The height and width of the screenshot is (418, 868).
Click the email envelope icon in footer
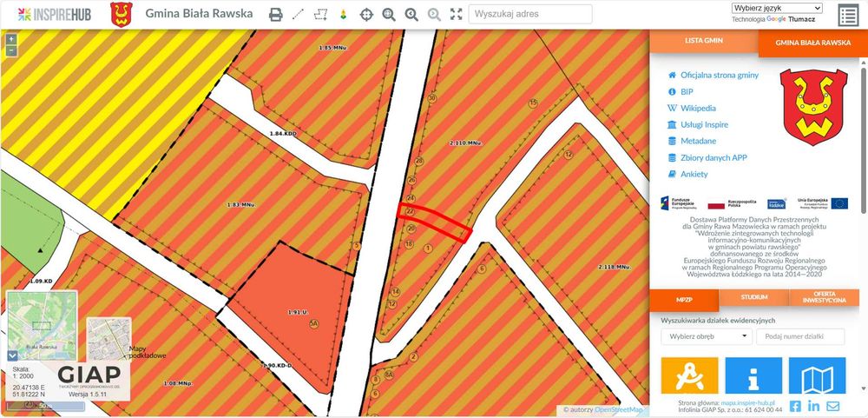pos(832,406)
